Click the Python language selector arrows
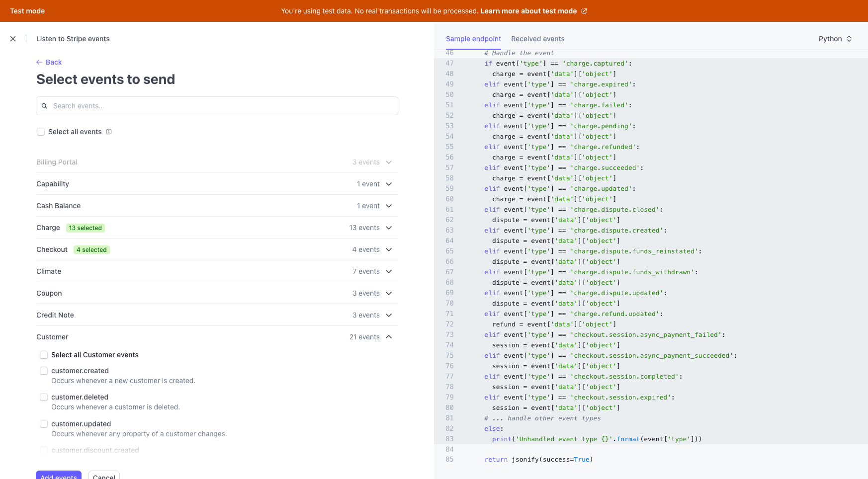The width and height of the screenshot is (868, 479). pyautogui.click(x=849, y=39)
